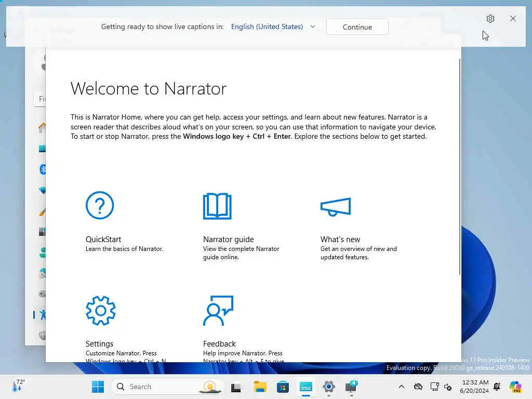The image size is (532, 399).
Task: Click the network display tray icon
Action: [x=434, y=387]
